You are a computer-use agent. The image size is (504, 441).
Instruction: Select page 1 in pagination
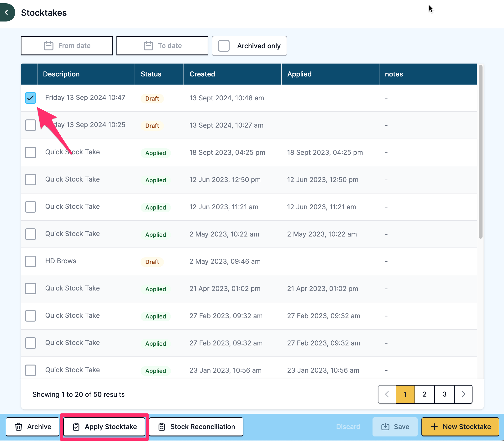pyautogui.click(x=405, y=394)
